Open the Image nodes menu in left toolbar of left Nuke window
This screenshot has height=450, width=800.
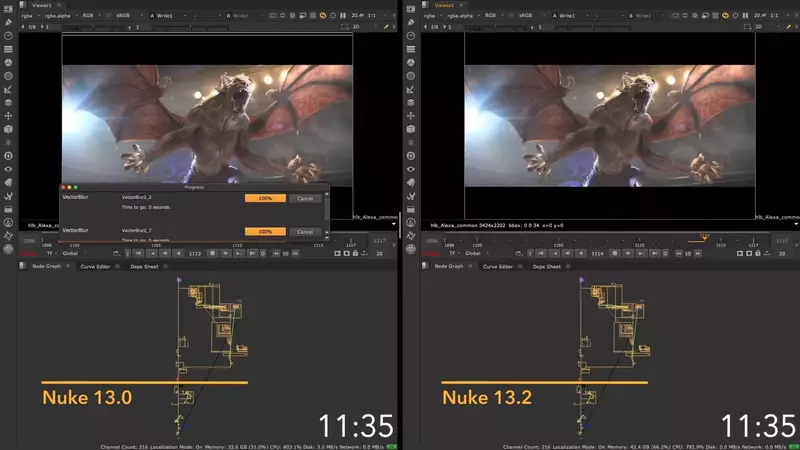8,9
